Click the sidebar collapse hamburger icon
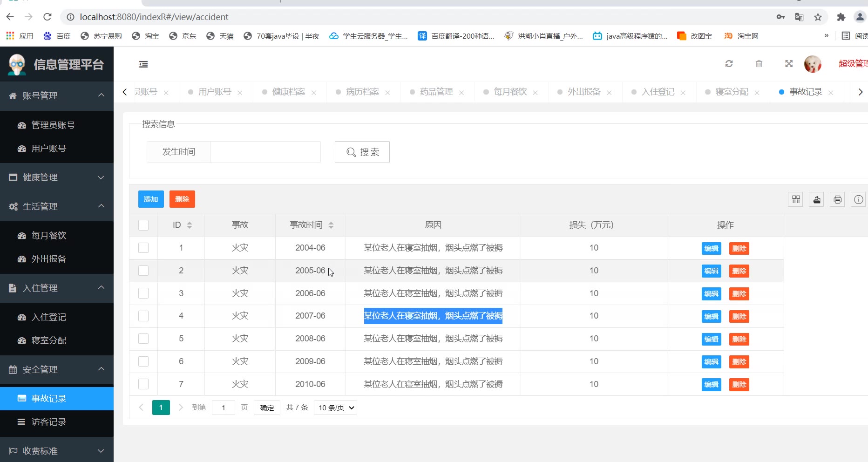The height and width of the screenshot is (462, 868). (143, 64)
